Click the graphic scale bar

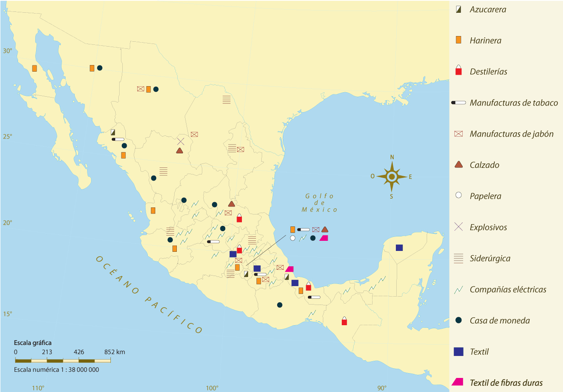[62, 360]
